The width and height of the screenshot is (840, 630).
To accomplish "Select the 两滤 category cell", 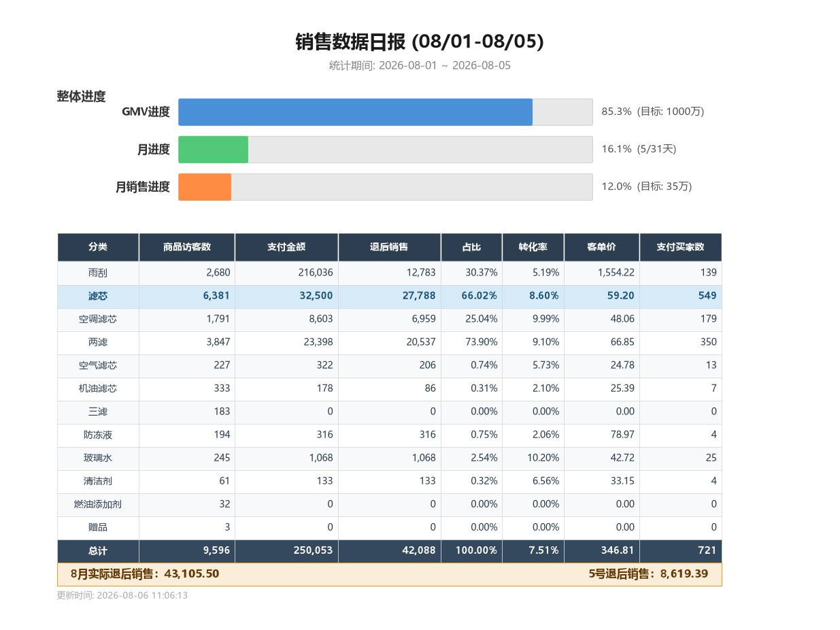I will tap(98, 342).
